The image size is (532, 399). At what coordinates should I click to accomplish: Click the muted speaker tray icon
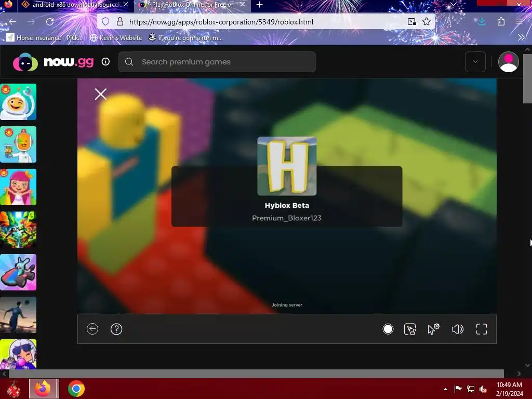click(x=483, y=389)
